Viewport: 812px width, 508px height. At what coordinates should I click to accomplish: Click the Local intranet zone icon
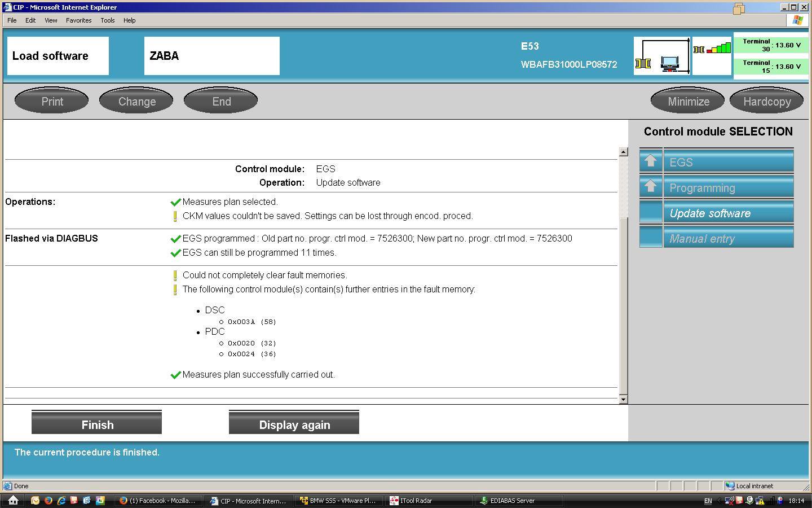click(x=730, y=486)
